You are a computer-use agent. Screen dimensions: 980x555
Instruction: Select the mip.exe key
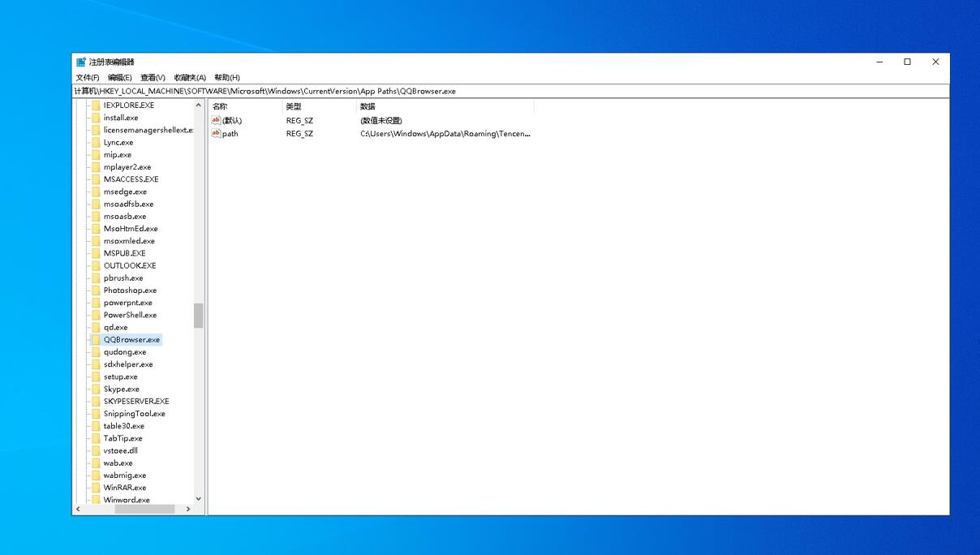click(x=118, y=155)
